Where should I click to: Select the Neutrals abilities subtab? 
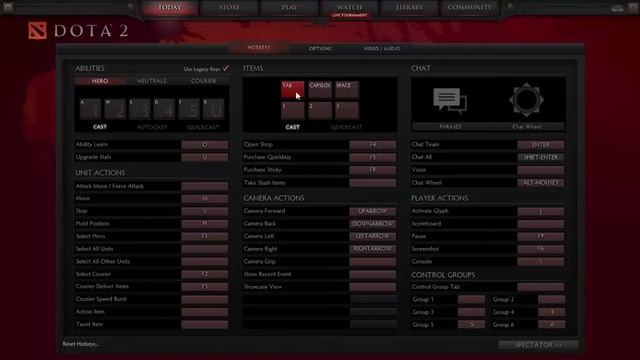152,81
